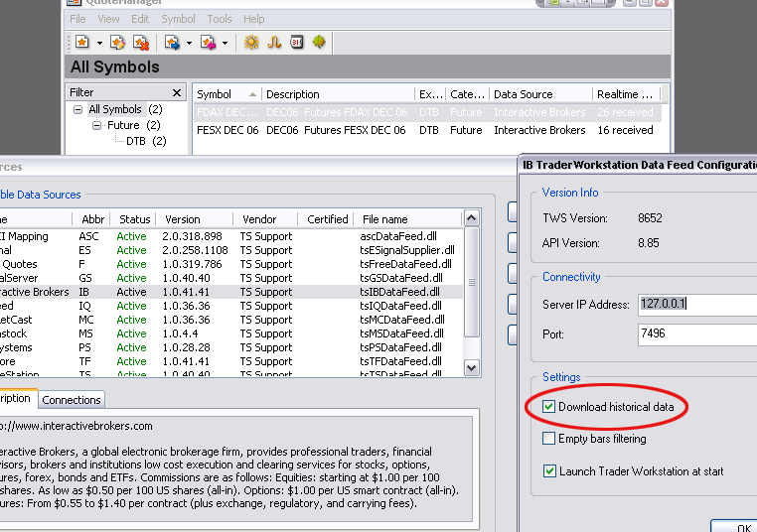Click the Port input field
This screenshot has height=532, width=757.
pos(697,334)
